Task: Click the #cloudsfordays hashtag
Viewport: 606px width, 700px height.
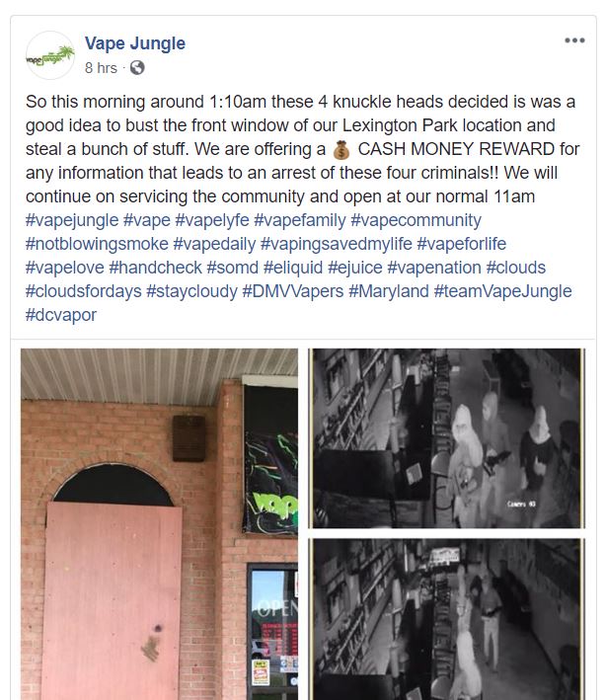Action: 84,291
